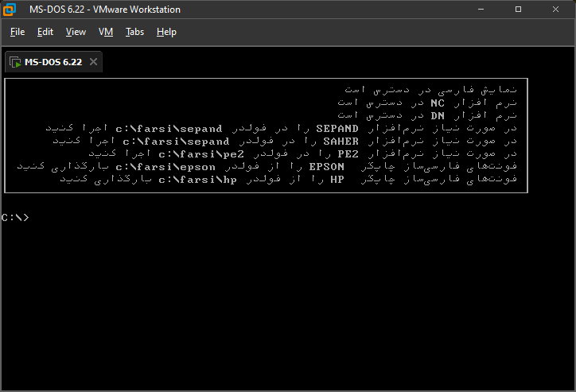The width and height of the screenshot is (576, 392).
Task: Show the Tabs menu
Action: click(x=134, y=32)
